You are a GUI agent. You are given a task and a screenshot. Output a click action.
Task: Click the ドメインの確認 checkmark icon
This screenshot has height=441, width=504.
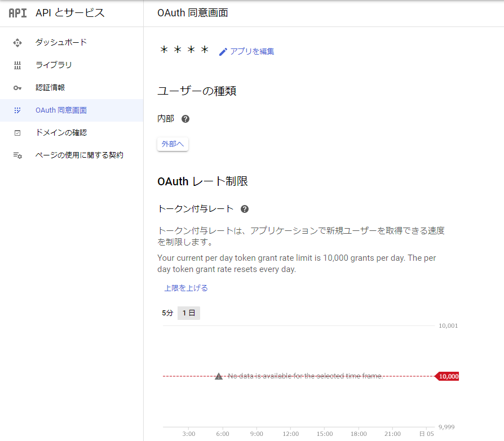pyautogui.click(x=17, y=132)
